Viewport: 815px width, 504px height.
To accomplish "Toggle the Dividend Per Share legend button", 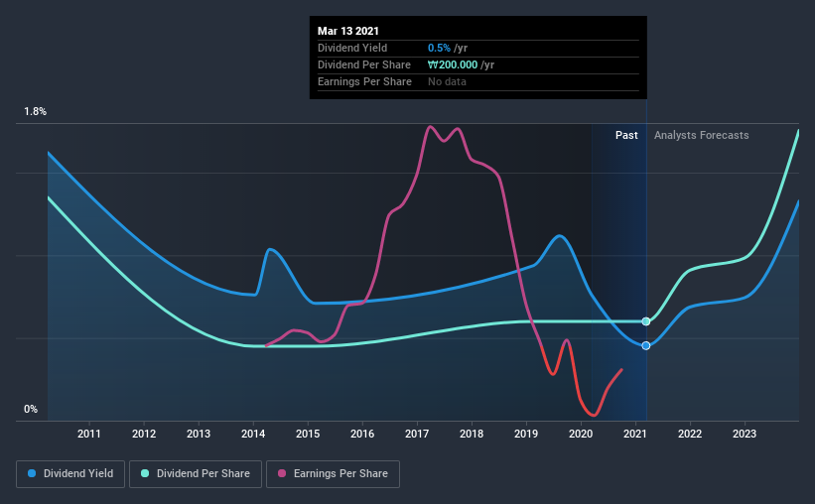I will click(x=196, y=474).
